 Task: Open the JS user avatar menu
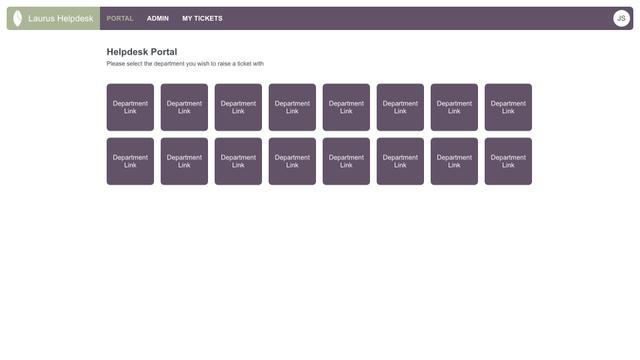click(621, 18)
